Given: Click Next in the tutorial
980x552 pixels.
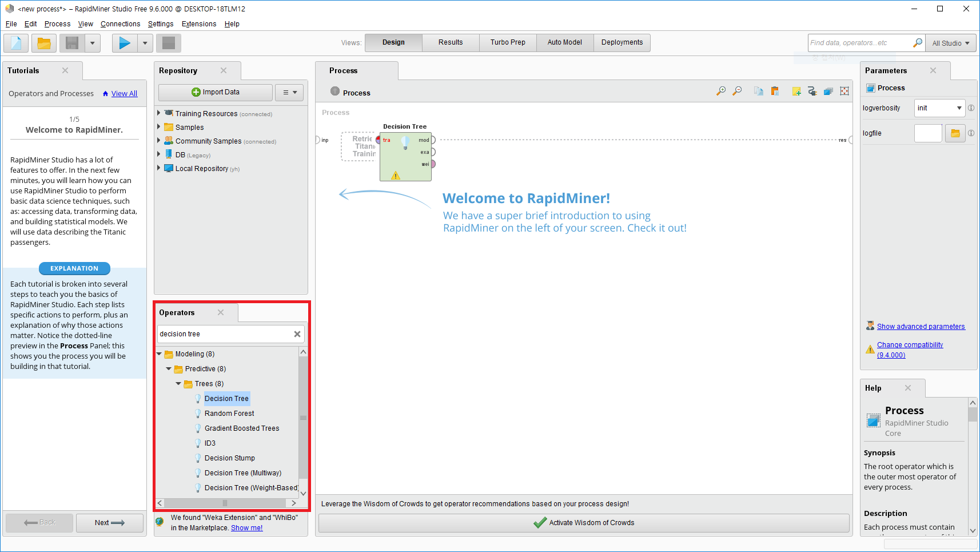Looking at the screenshot, I should [110, 523].
